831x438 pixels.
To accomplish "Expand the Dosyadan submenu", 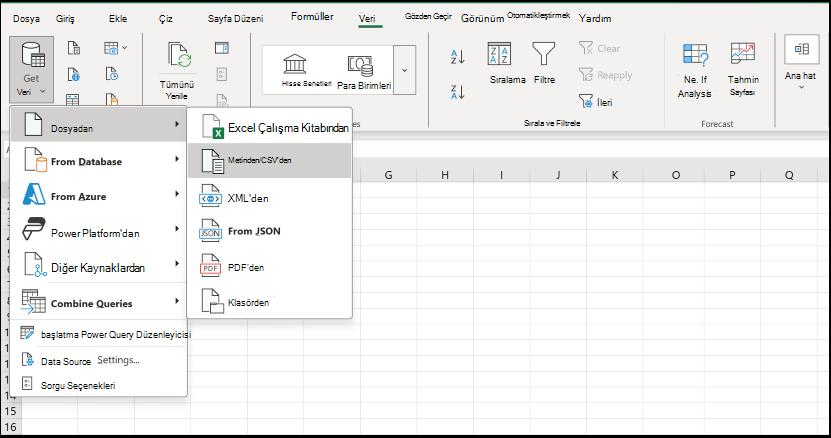I will (99, 125).
